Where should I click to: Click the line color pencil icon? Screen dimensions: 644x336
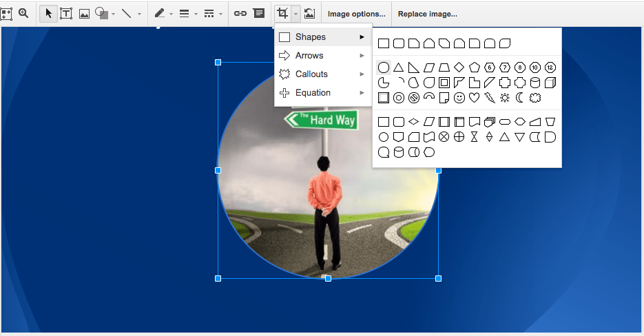(x=159, y=14)
